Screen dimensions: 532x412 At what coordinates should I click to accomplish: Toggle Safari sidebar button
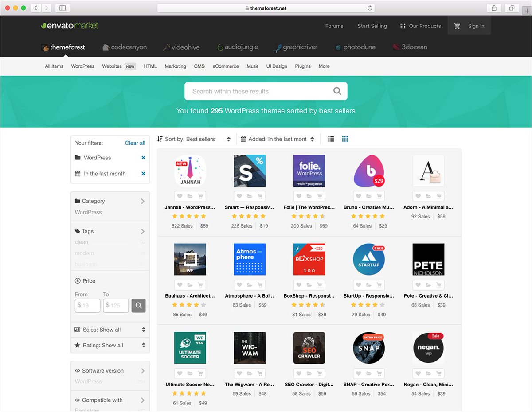pos(63,8)
